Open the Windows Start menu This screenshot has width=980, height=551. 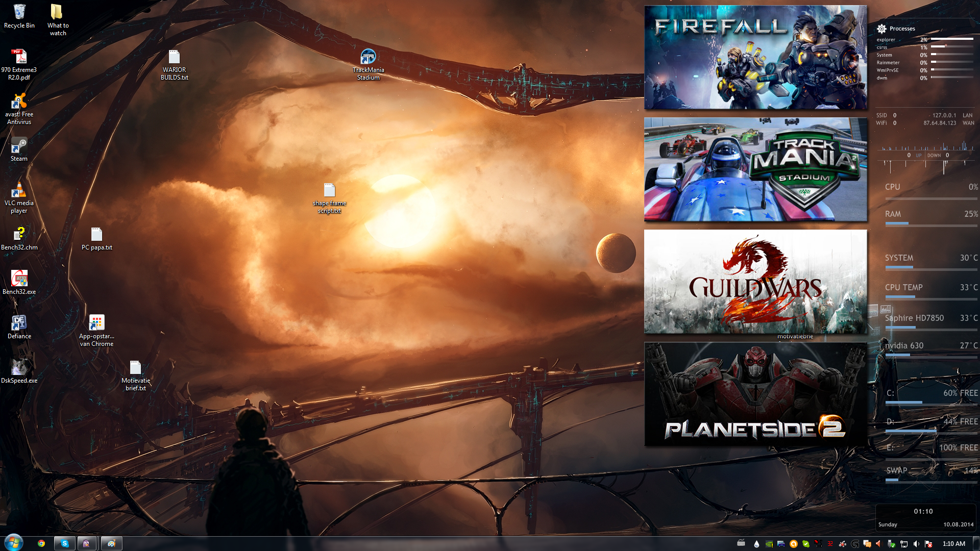click(14, 543)
